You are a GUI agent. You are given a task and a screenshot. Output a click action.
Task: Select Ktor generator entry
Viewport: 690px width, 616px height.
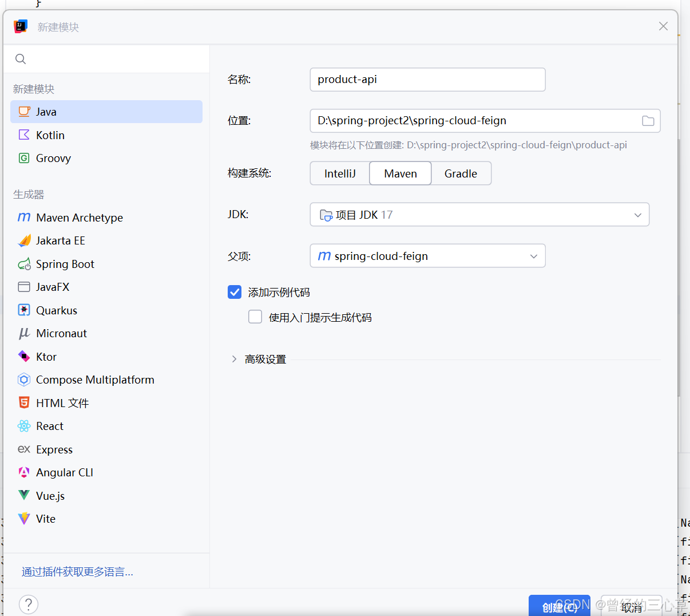point(106,357)
